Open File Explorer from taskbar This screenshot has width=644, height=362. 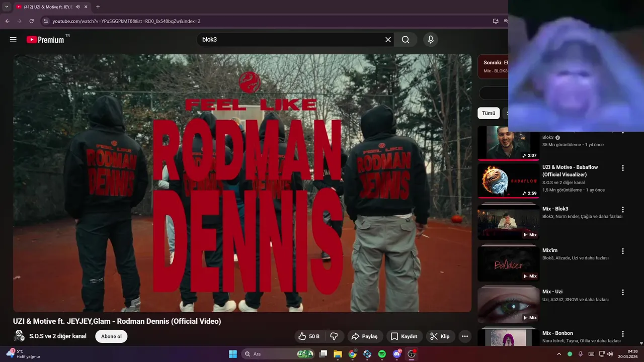[338, 354]
